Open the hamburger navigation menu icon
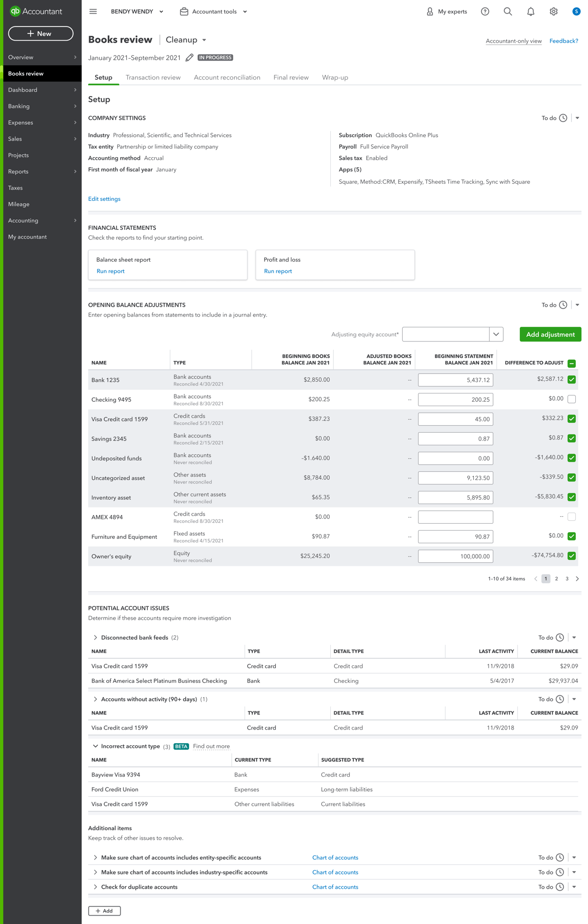 pyautogui.click(x=93, y=11)
